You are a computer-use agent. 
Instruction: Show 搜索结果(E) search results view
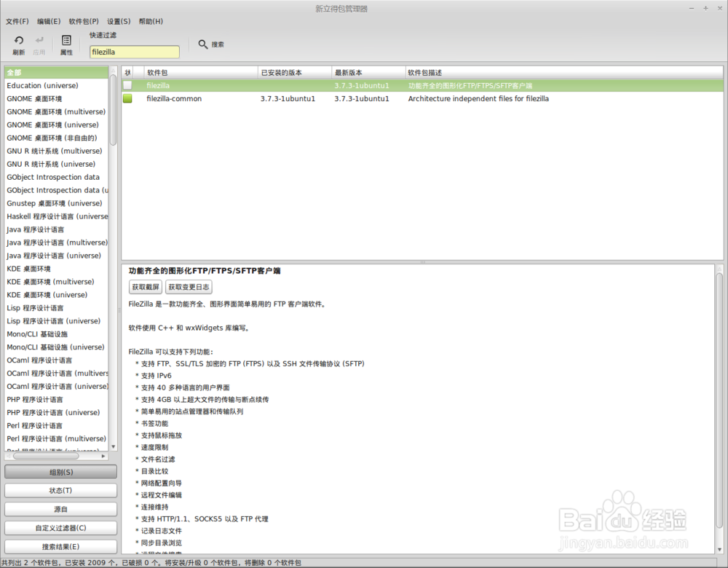[60, 546]
